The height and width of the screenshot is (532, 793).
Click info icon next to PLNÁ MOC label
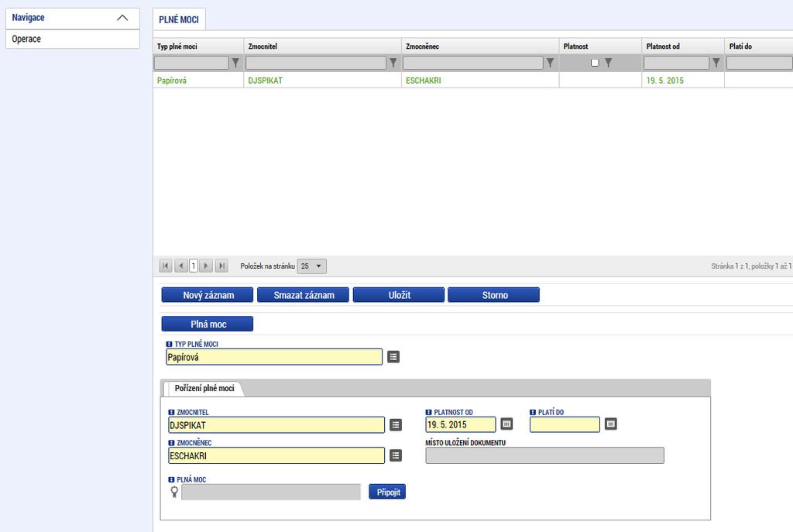[171, 480]
